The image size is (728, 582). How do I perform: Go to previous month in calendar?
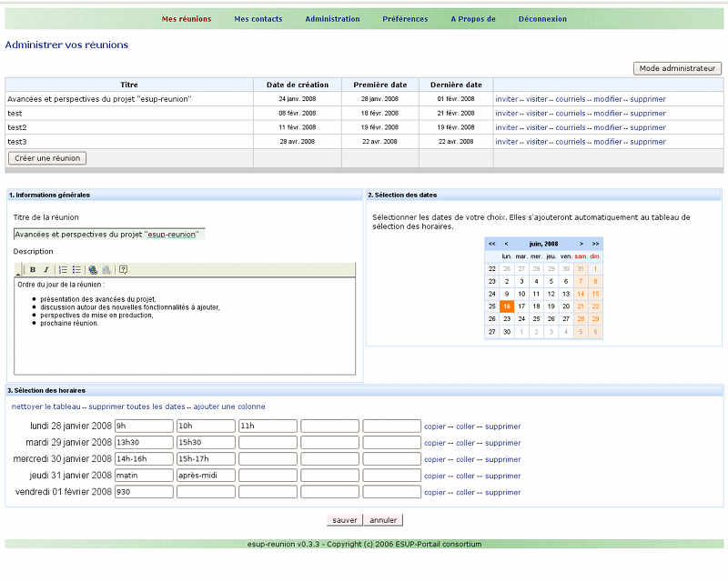[506, 244]
